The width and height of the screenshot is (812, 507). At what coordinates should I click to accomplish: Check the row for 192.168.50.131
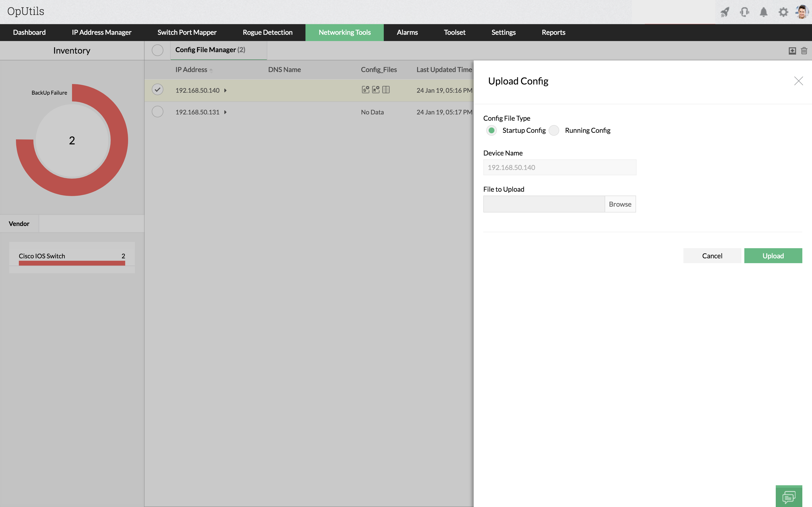click(x=157, y=112)
